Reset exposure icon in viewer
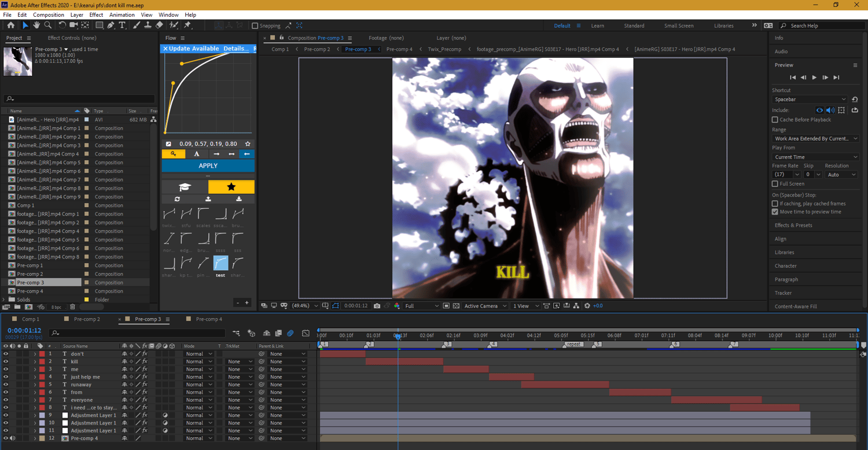This screenshot has height=450, width=868. pyautogui.click(x=587, y=306)
